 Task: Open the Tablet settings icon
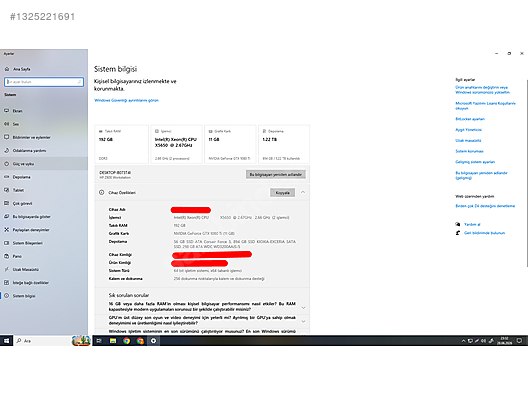pos(7,190)
